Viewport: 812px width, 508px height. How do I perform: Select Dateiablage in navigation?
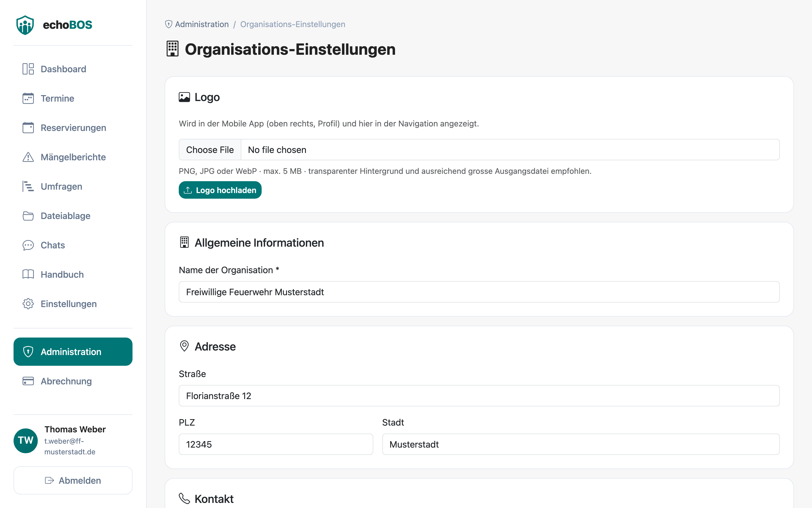(x=73, y=216)
